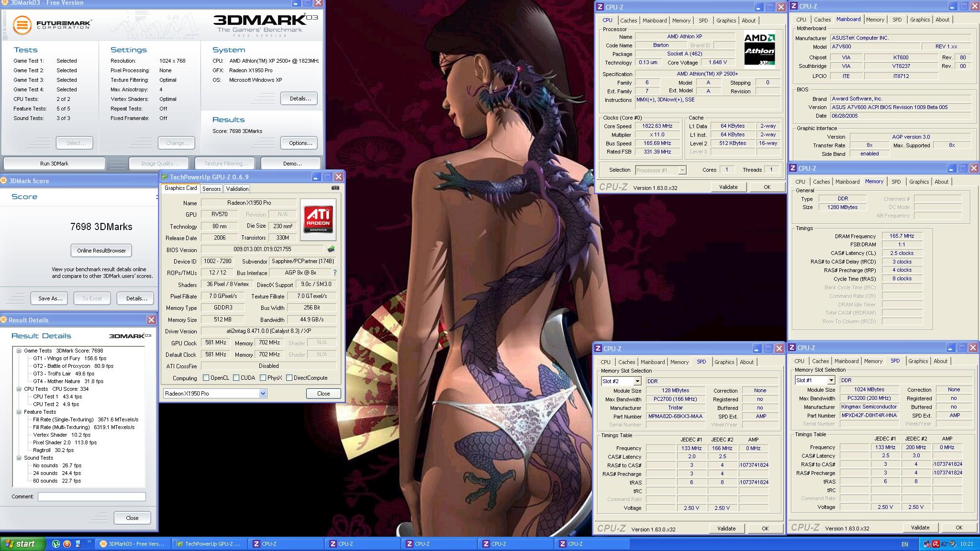Switch to GPU-Z Validation tab
This screenshot has width=980, height=551.
coord(237,189)
